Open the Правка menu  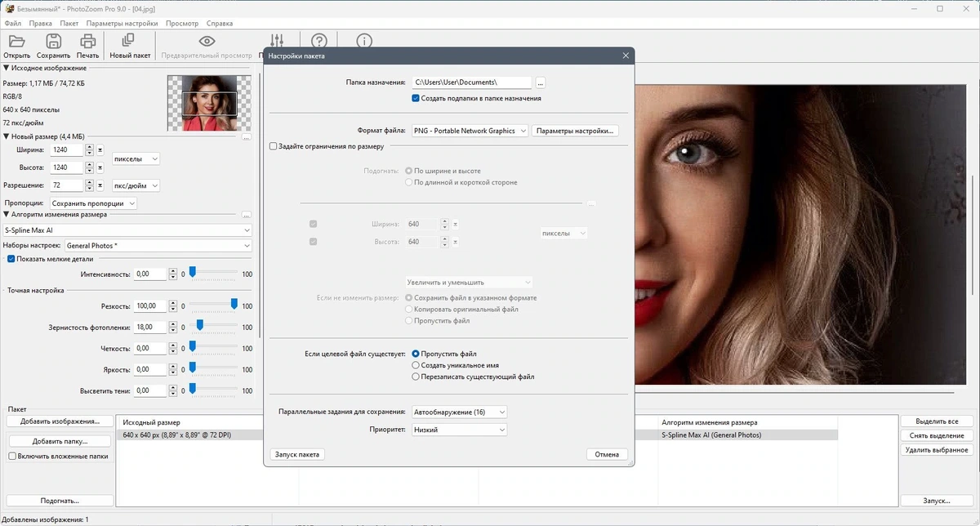point(40,24)
